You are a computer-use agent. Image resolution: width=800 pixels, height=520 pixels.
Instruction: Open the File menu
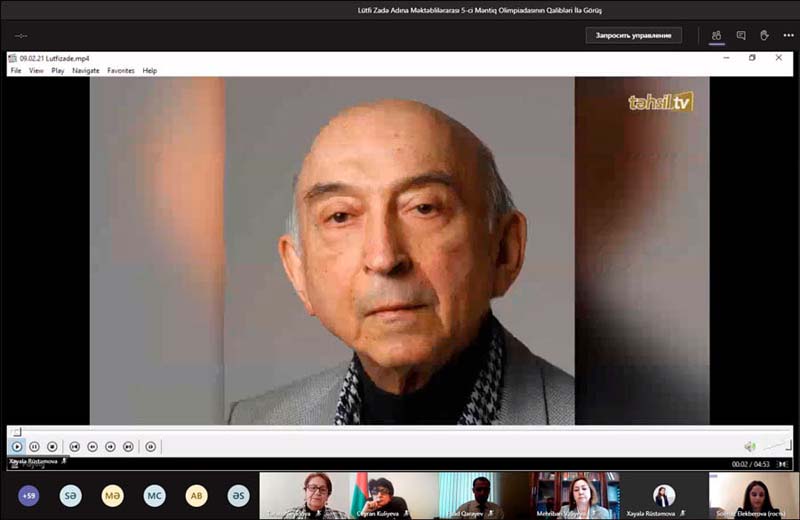(15, 71)
